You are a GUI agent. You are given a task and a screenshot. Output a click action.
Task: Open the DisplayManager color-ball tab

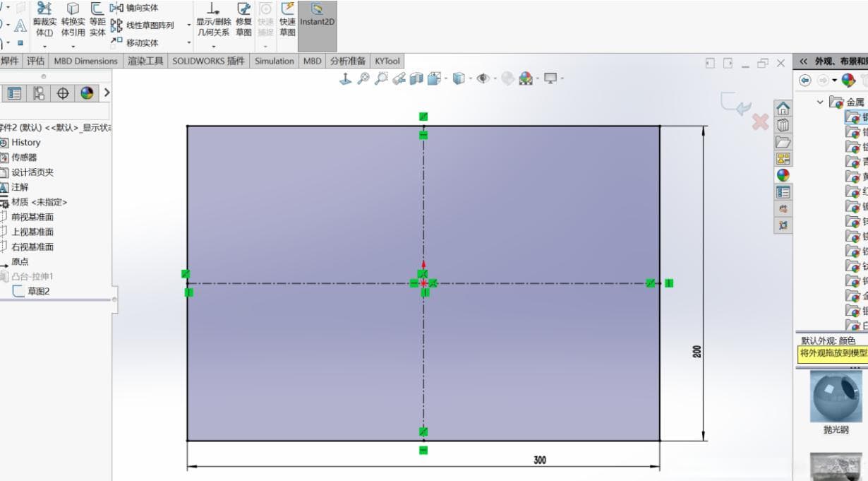pos(87,93)
